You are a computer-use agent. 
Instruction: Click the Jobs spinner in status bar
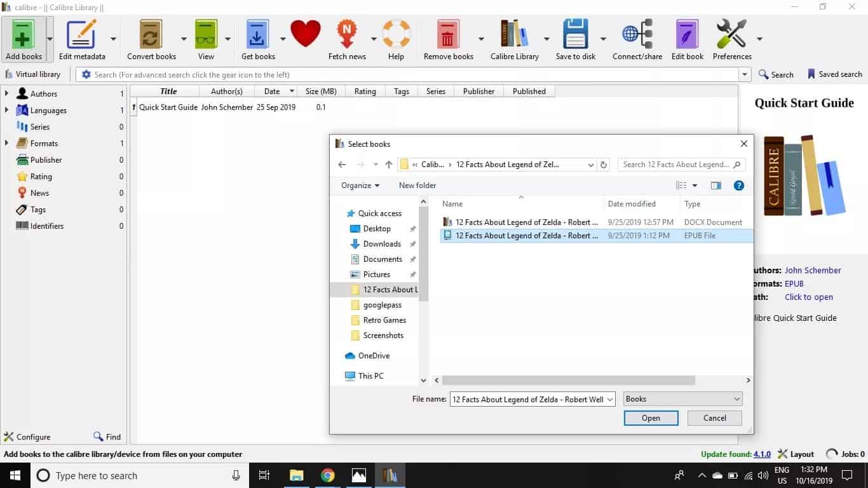(x=831, y=454)
